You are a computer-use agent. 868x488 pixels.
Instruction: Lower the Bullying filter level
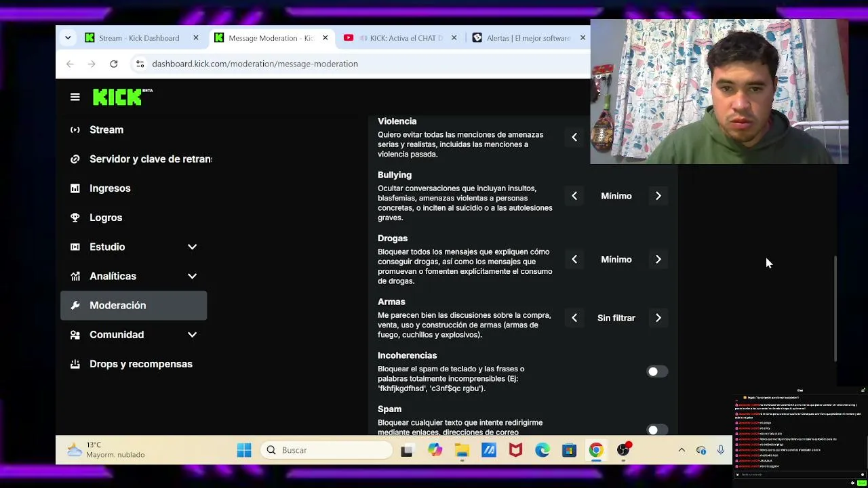click(574, 196)
